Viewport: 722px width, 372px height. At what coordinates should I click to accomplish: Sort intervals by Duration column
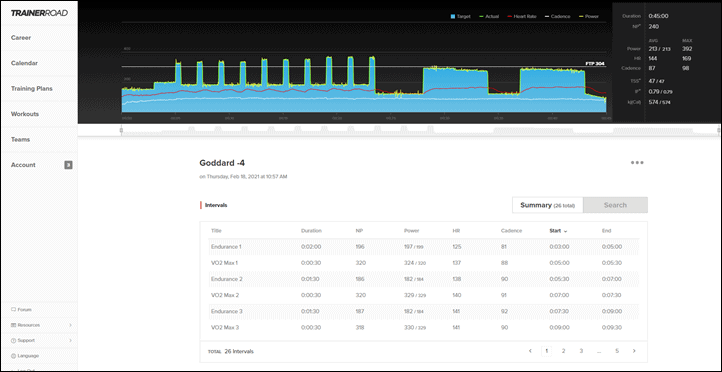point(311,231)
